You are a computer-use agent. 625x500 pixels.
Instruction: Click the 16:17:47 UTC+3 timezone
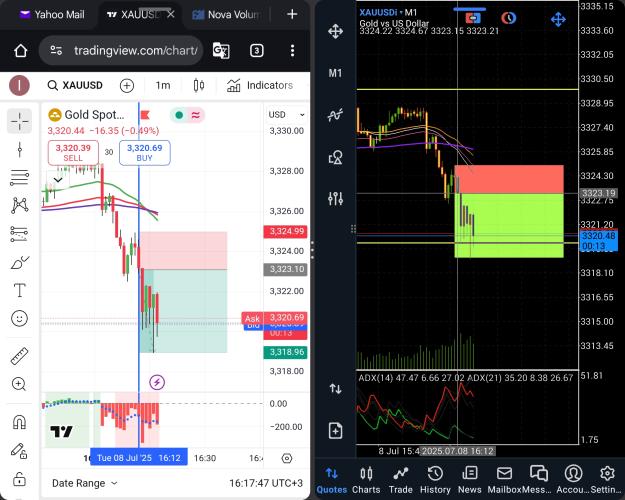tap(266, 483)
